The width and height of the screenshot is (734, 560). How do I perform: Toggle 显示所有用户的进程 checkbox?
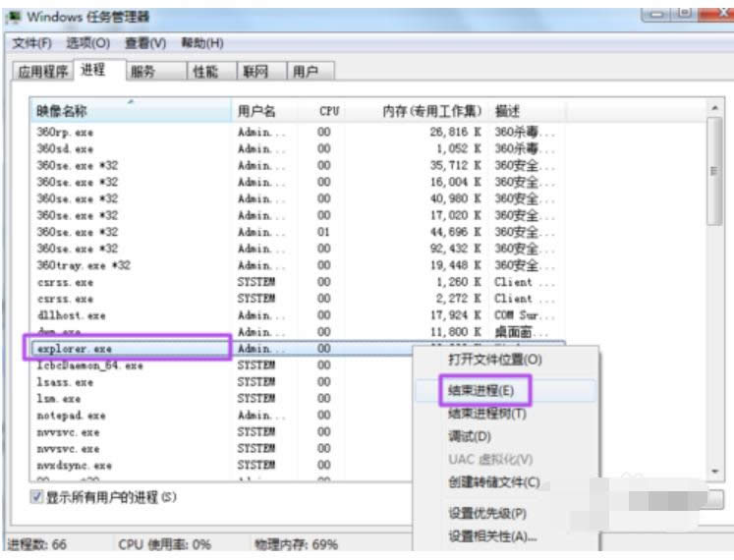(x=36, y=497)
